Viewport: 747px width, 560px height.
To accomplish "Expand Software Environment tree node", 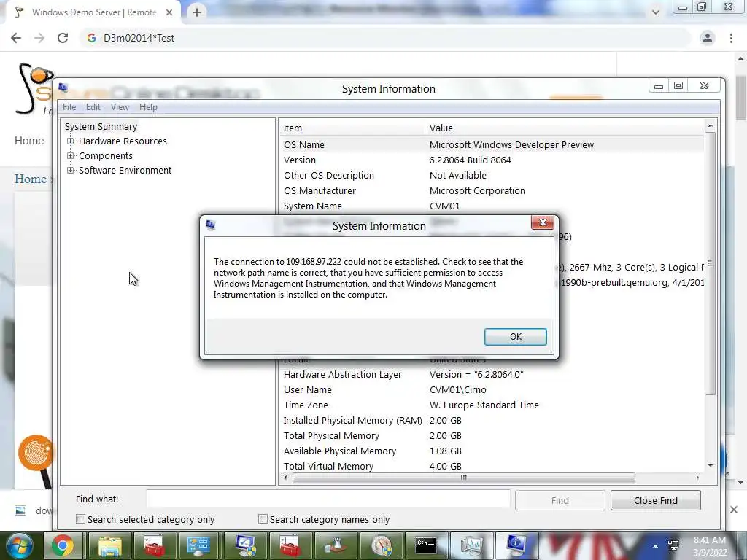I will pos(71,170).
